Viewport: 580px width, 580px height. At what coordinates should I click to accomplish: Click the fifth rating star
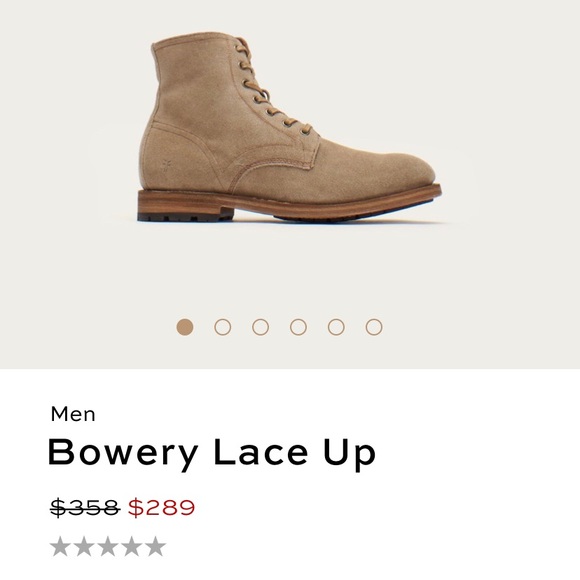tap(155, 546)
